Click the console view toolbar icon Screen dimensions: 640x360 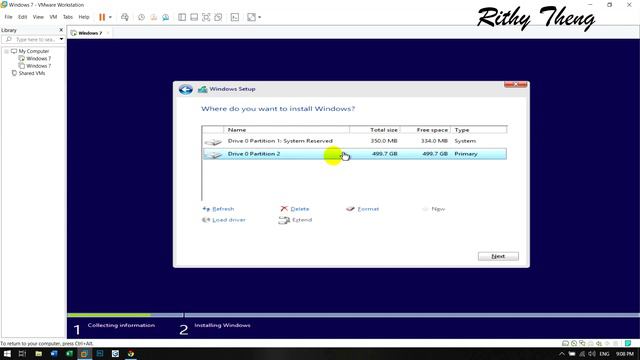(235, 17)
